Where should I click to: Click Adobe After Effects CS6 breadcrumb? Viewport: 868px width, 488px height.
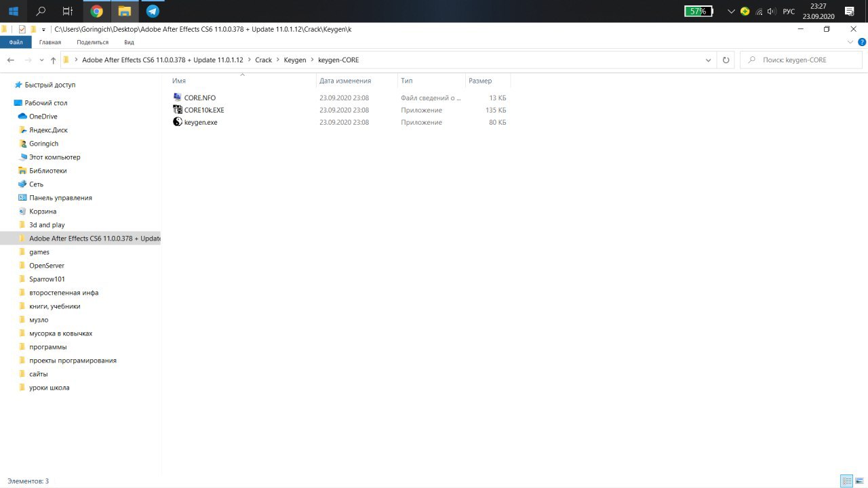coord(163,60)
